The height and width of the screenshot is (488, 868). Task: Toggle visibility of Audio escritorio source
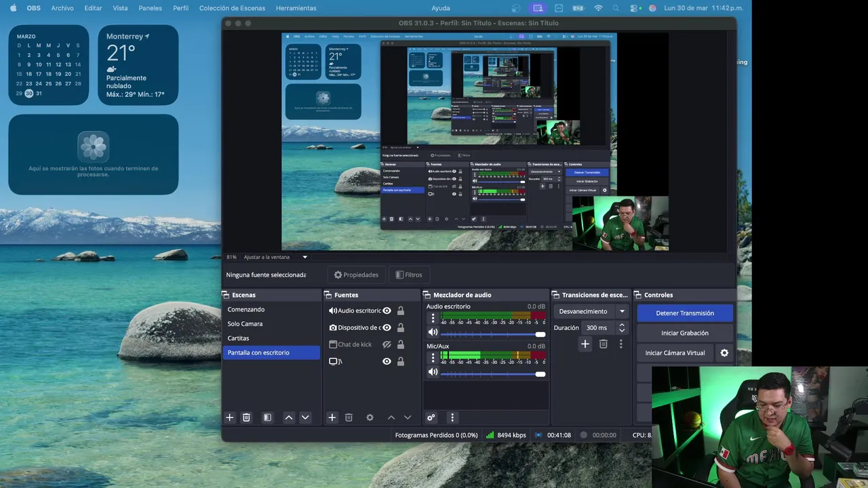pos(387,310)
